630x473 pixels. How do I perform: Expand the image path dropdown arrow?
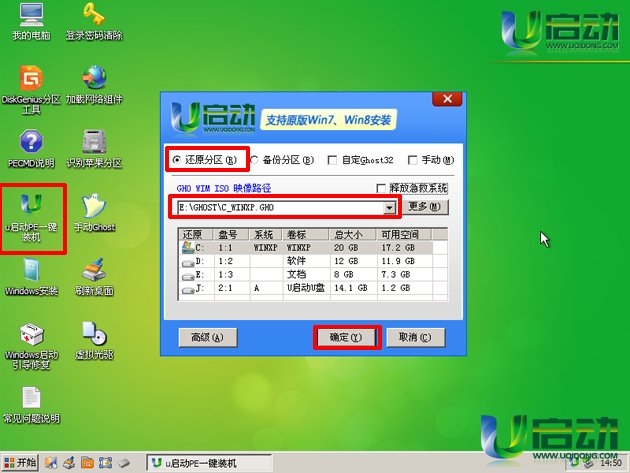389,208
